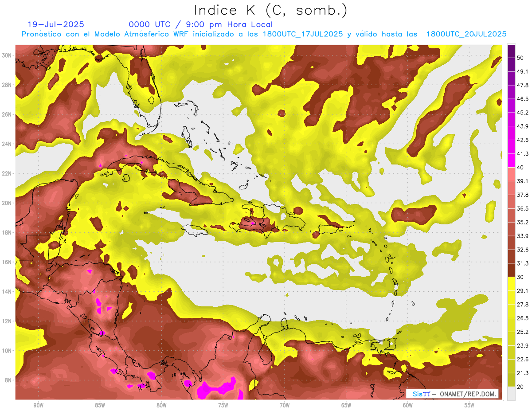
Task: Click the "90W" longitude axis label
Action: click(38, 405)
